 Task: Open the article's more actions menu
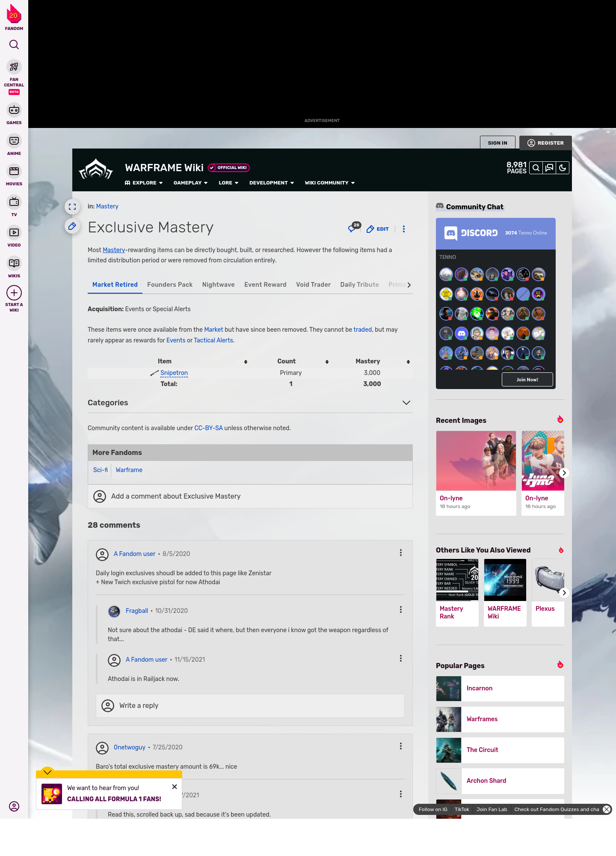pos(404,229)
